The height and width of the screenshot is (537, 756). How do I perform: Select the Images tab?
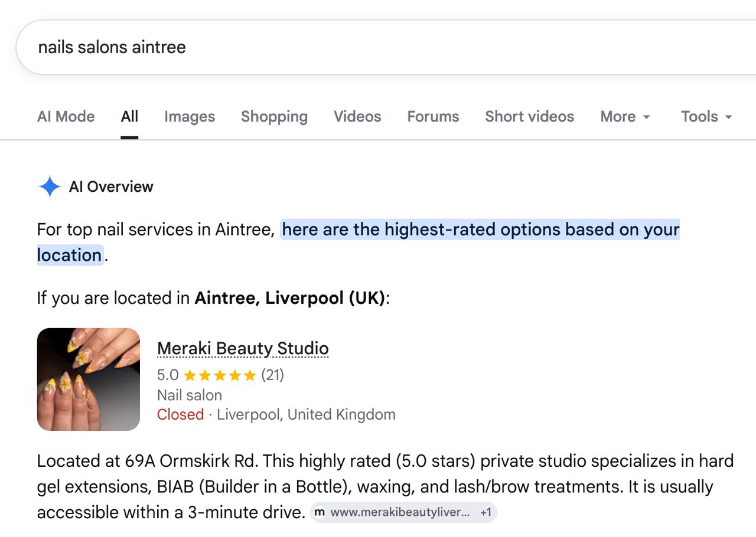190,116
